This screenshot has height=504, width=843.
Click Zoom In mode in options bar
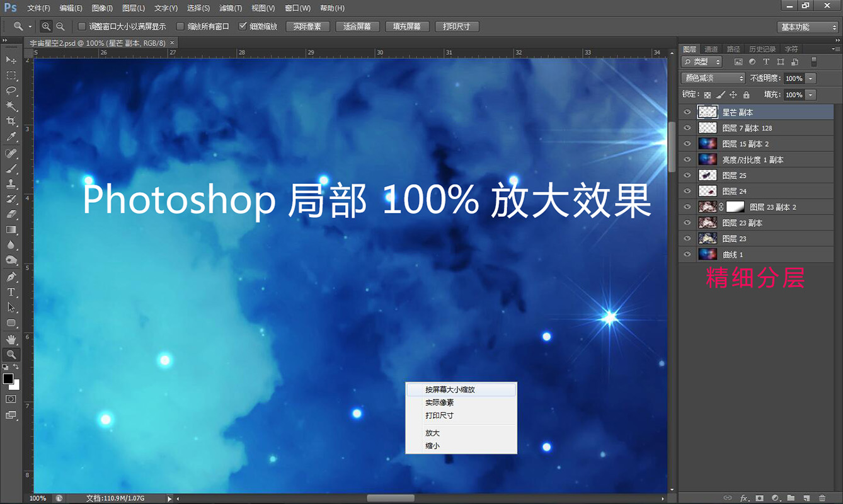[46, 26]
